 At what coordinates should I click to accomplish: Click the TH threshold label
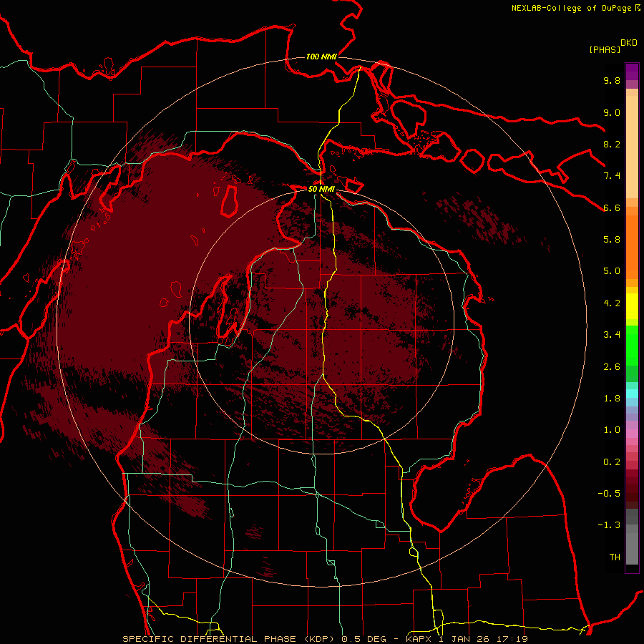click(x=615, y=557)
